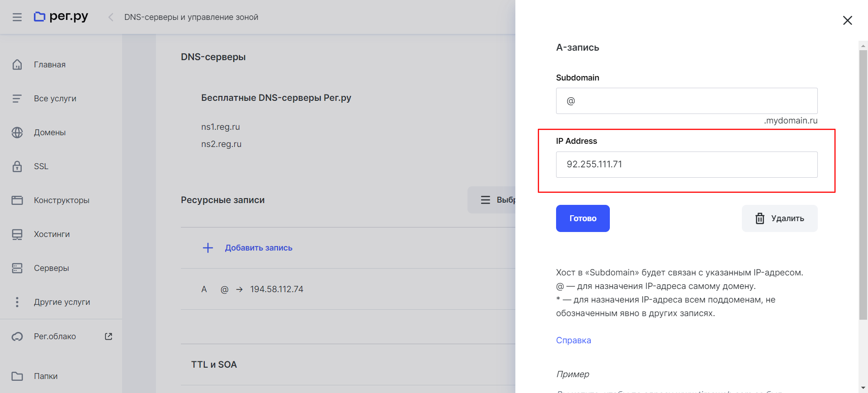
Task: Open Все услуги section
Action: point(55,99)
